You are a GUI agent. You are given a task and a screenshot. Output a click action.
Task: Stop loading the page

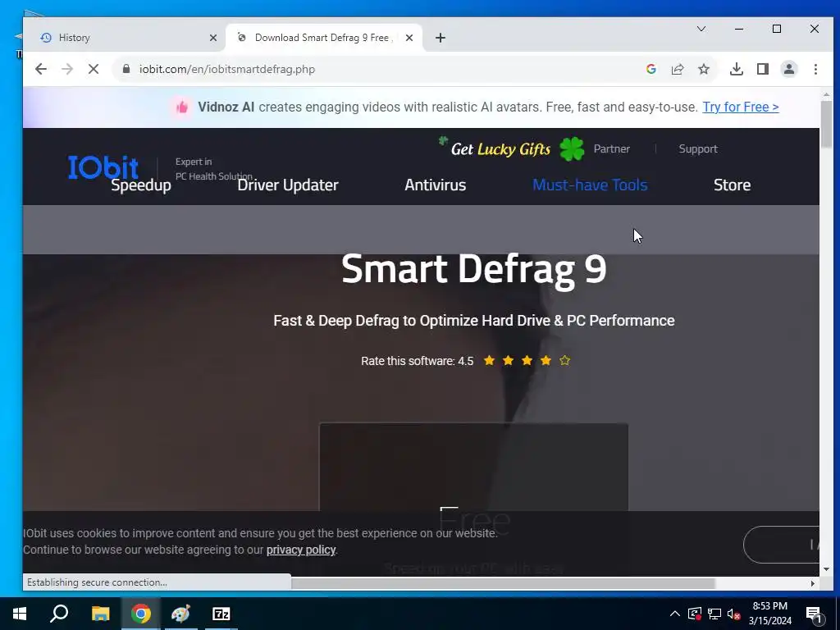pos(94,69)
